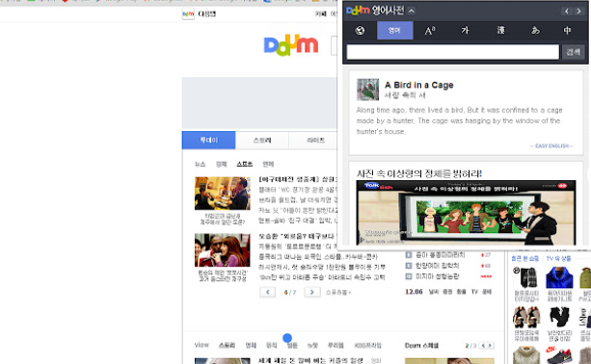591x364 pixels.
Task: Open the singing woman news thumbnail
Action: pos(223,250)
